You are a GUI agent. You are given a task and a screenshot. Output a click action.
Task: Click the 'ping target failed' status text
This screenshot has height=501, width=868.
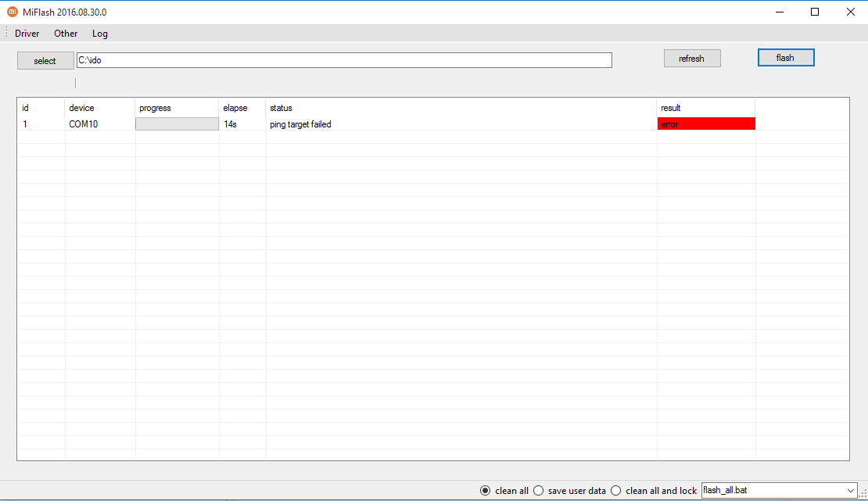point(300,124)
